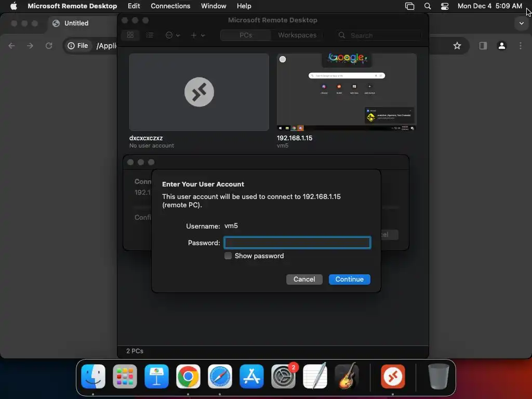Open Safari from the Dock

tap(220, 376)
